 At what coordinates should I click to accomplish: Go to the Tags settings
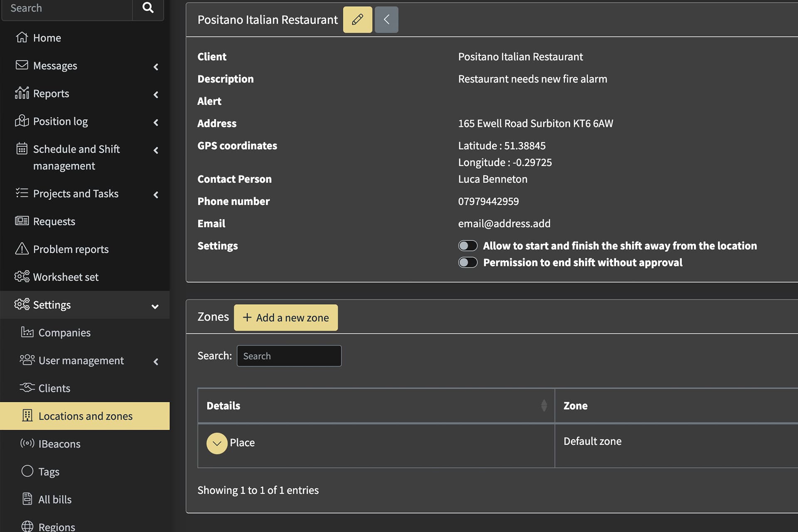click(x=49, y=472)
